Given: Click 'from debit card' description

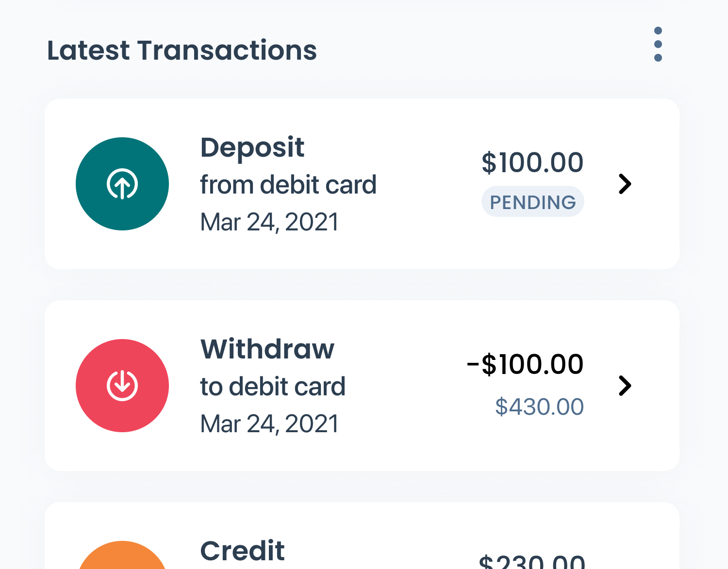Looking at the screenshot, I should 288,185.
